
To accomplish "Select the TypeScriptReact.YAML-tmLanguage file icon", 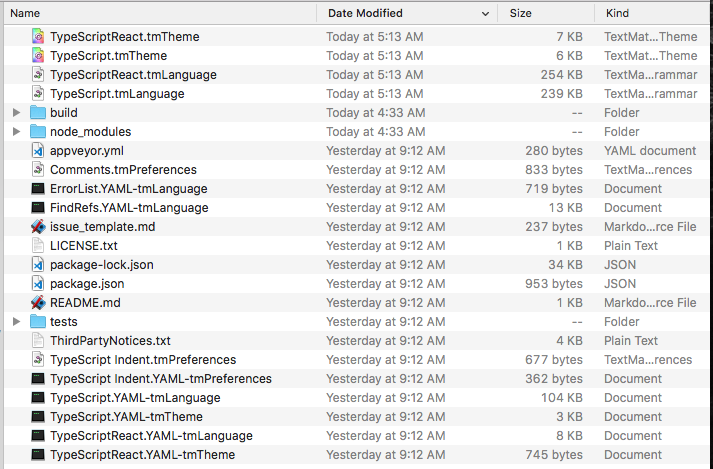I will [38, 436].
